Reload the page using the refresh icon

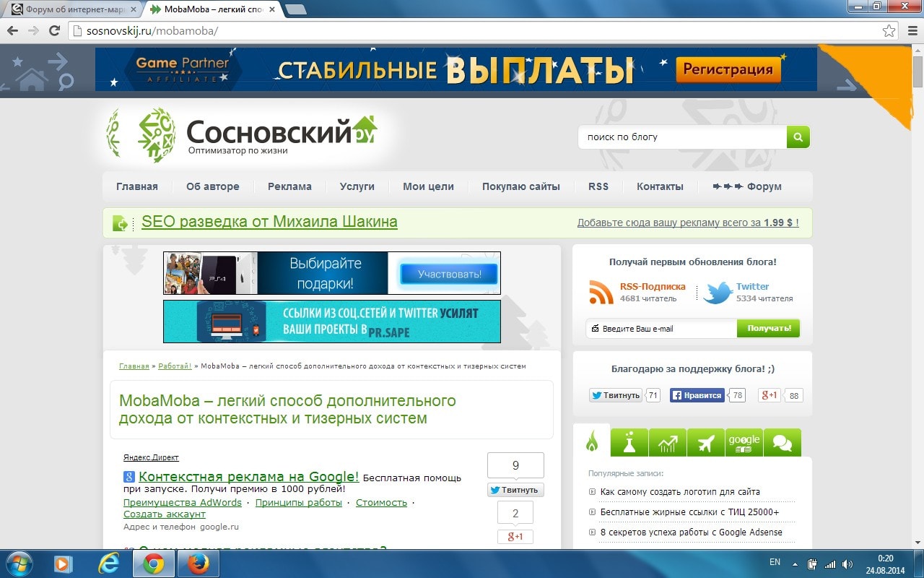(x=54, y=31)
